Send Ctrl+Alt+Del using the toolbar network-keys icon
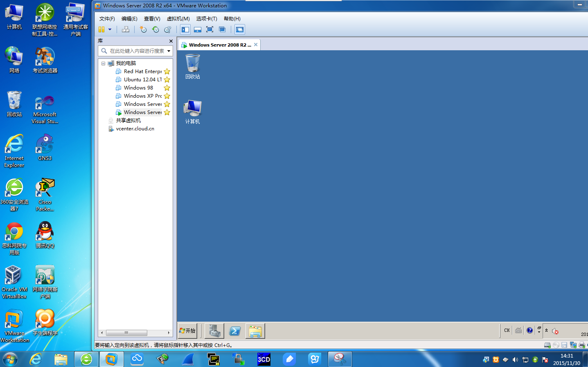Viewport: 588px width, 367px height. (x=126, y=29)
